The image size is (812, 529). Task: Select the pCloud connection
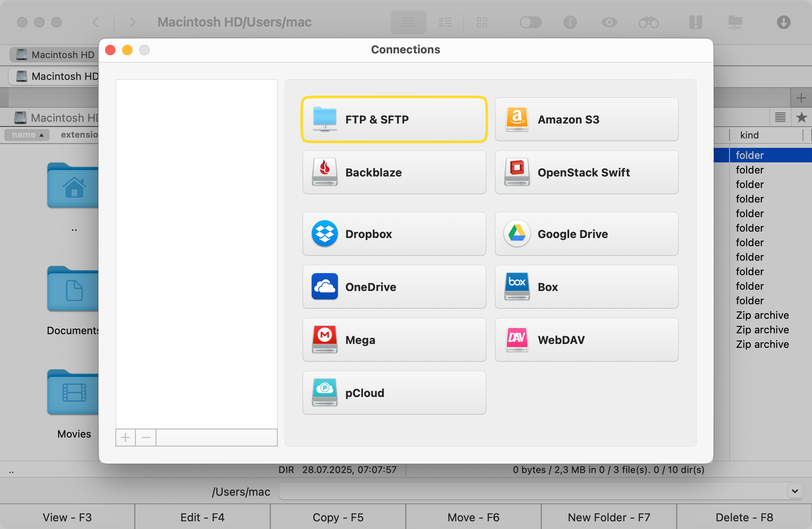pos(394,393)
